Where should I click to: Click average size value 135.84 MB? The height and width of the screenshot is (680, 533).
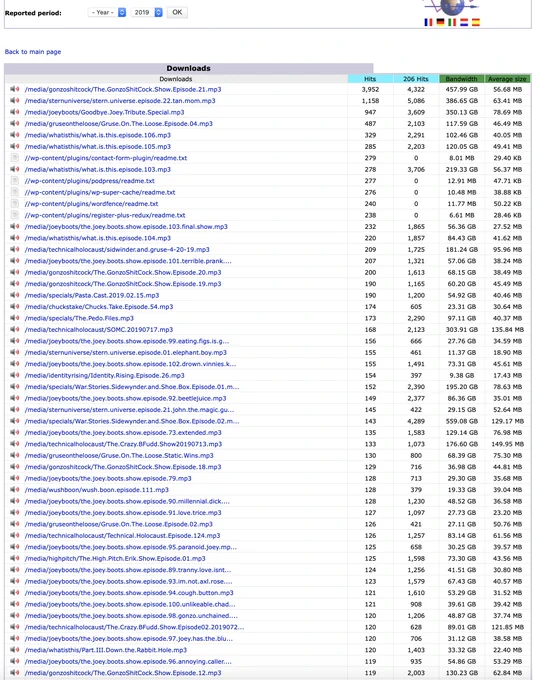click(x=507, y=330)
